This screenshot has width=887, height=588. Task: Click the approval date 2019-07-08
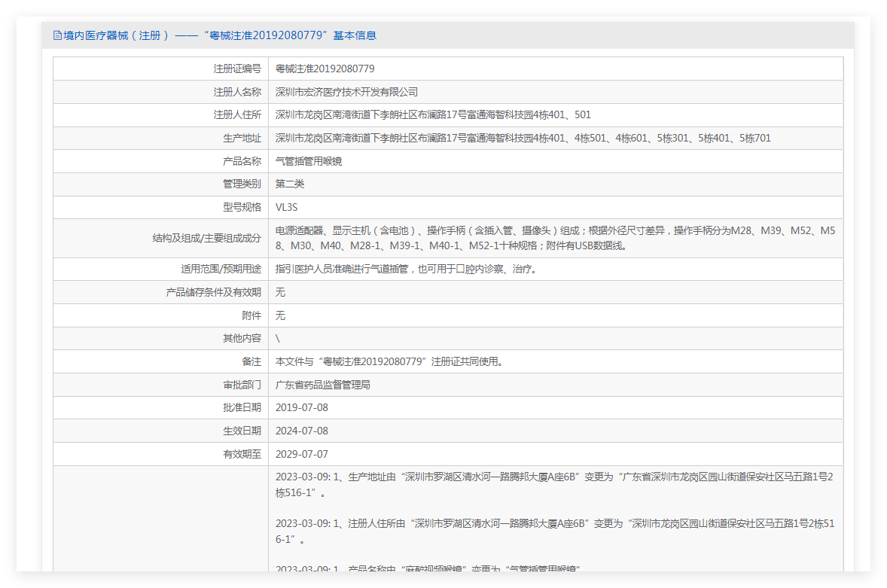(301, 407)
